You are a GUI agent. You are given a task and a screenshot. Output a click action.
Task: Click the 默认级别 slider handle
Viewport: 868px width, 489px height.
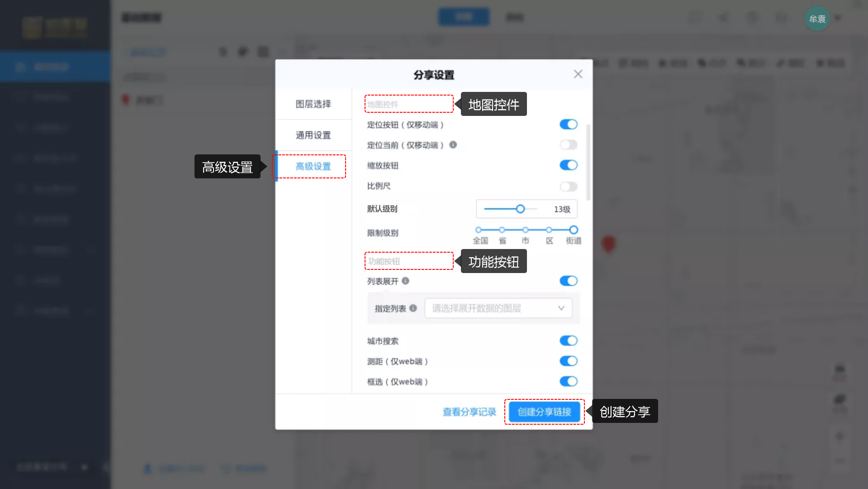(x=520, y=209)
